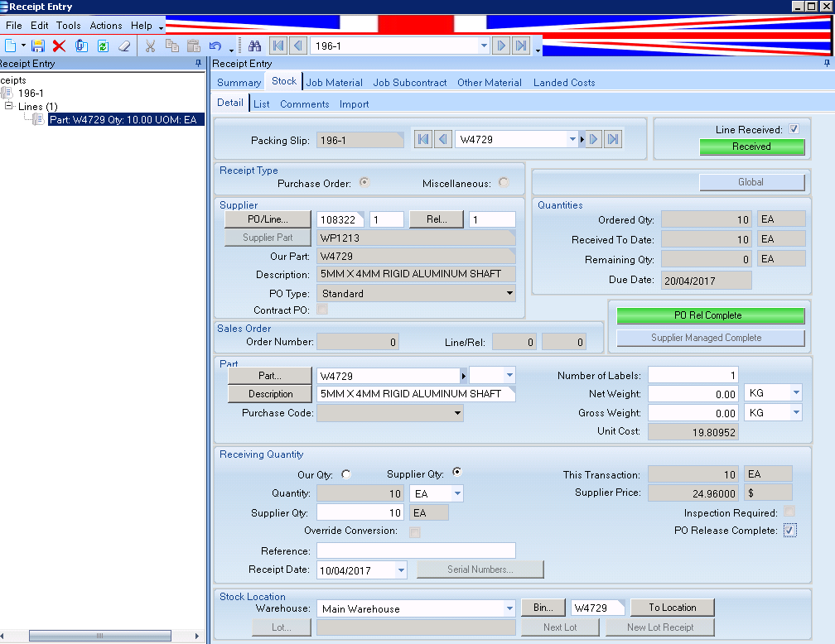Toggle the Contract PO checkbox

pyautogui.click(x=322, y=310)
